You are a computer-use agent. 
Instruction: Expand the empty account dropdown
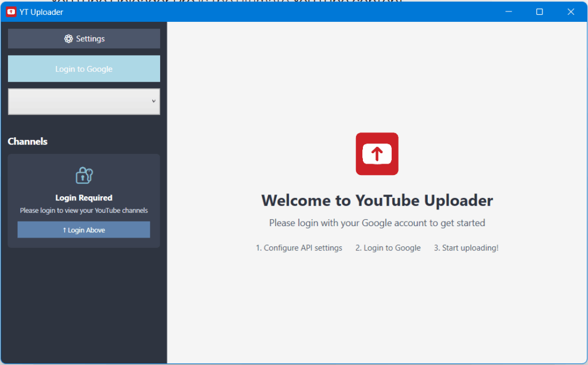[84, 102]
